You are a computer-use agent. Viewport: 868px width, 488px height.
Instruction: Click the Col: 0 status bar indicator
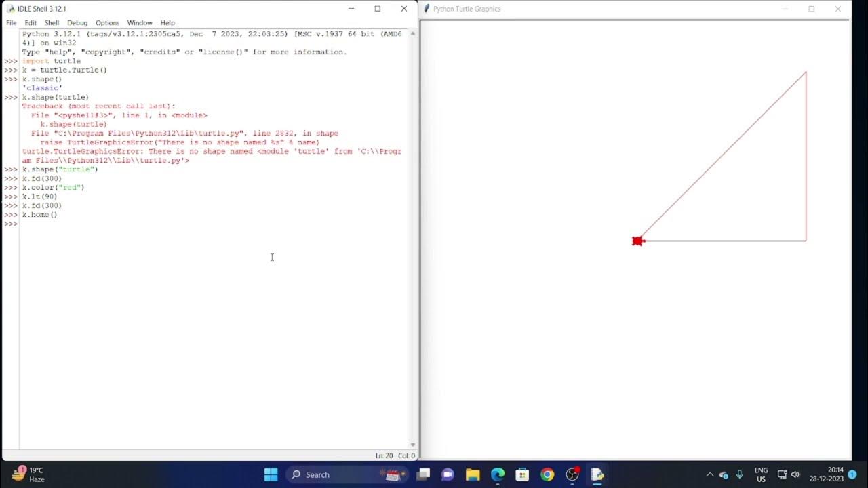click(406, 455)
